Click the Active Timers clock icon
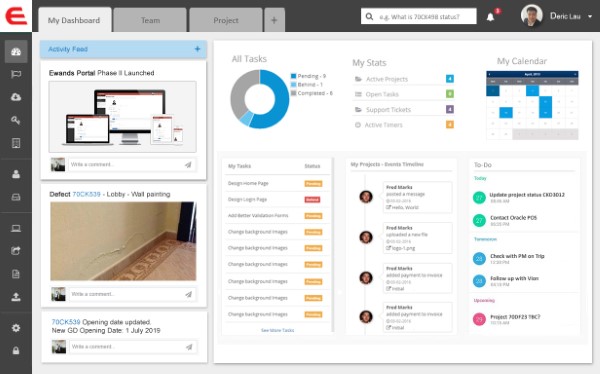600x374 pixels. tap(358, 125)
